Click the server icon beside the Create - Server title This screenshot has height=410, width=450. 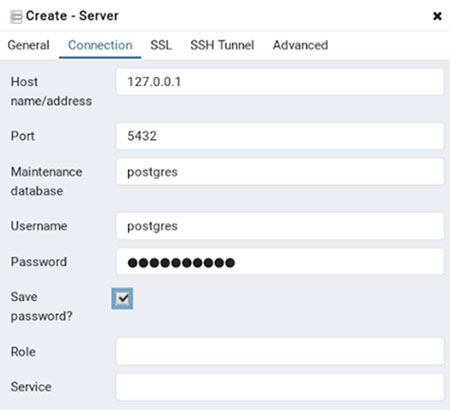tap(16, 17)
